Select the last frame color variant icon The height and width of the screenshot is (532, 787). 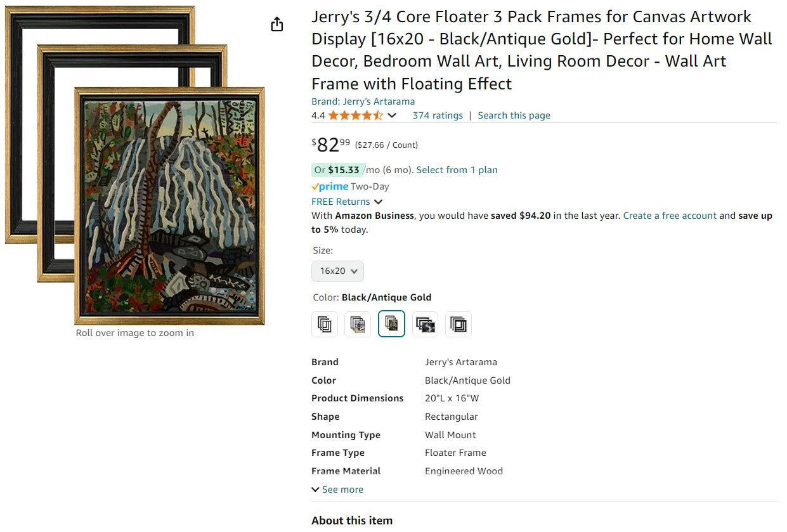(x=458, y=324)
